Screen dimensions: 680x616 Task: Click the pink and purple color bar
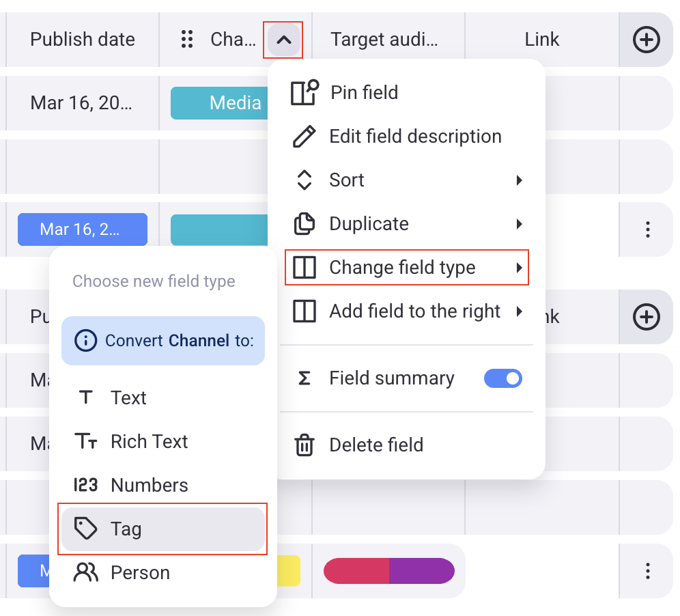click(x=388, y=571)
